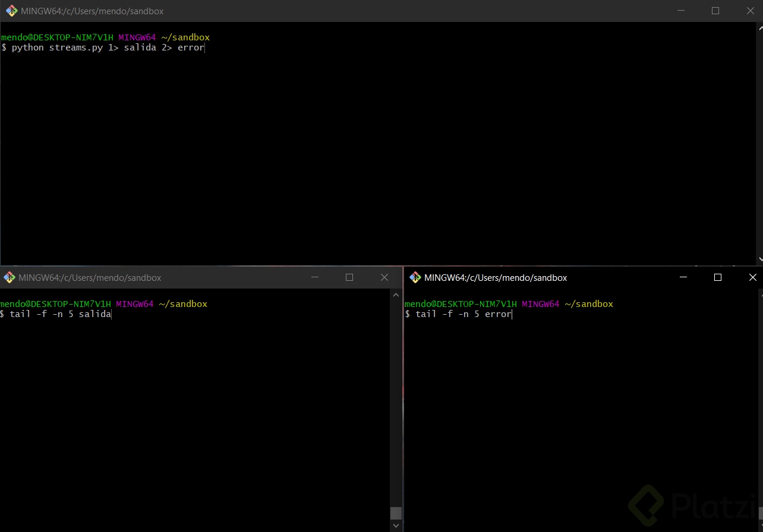Maximize the tail error terminal window

pos(718,277)
